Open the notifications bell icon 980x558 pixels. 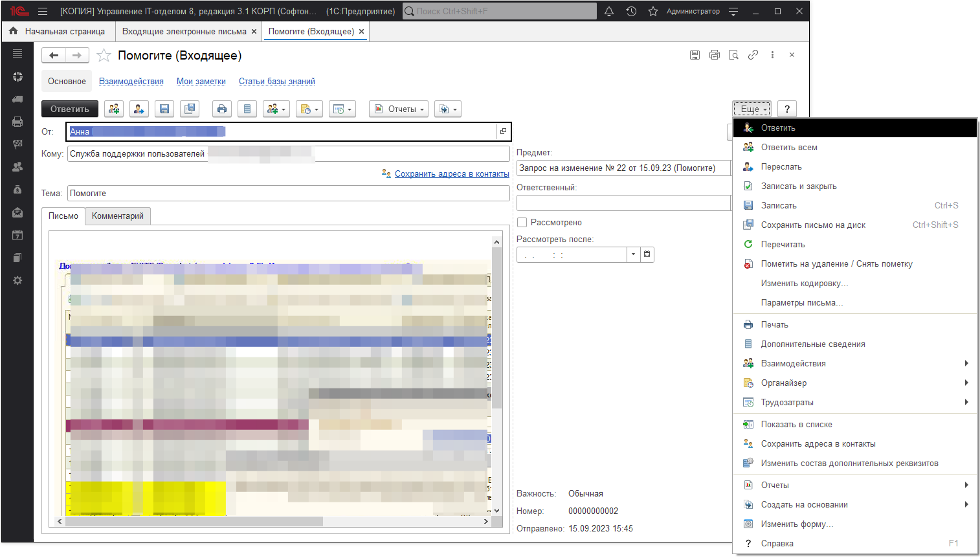609,11
